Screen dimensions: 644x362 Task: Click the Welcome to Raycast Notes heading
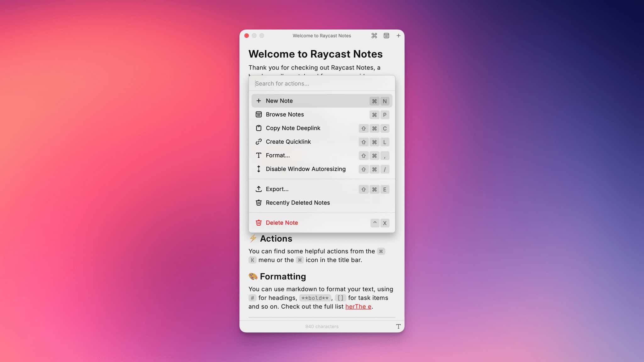coord(315,54)
